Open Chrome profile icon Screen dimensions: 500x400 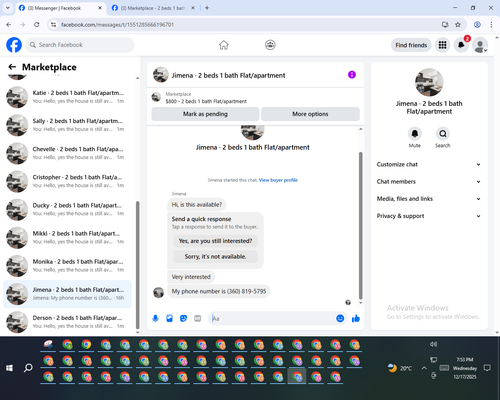477,24
